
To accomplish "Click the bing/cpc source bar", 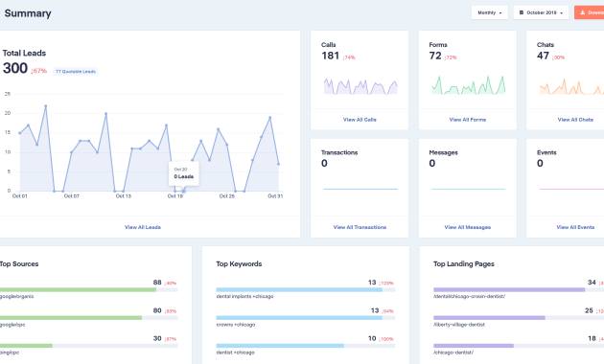I will (x=89, y=346).
